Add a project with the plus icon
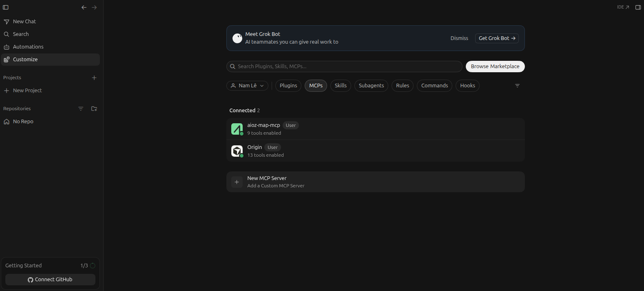 [94, 78]
